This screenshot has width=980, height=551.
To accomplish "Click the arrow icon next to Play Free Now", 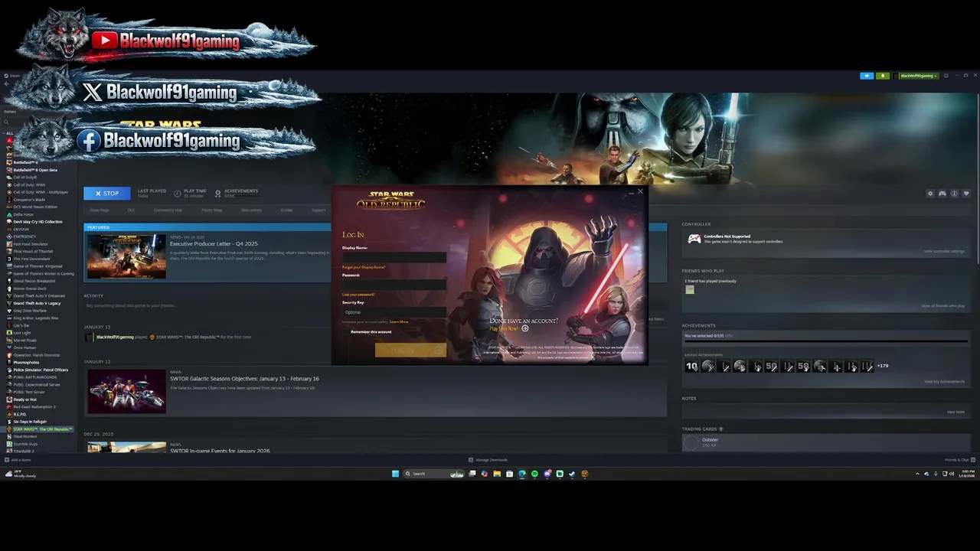I will pos(524,328).
